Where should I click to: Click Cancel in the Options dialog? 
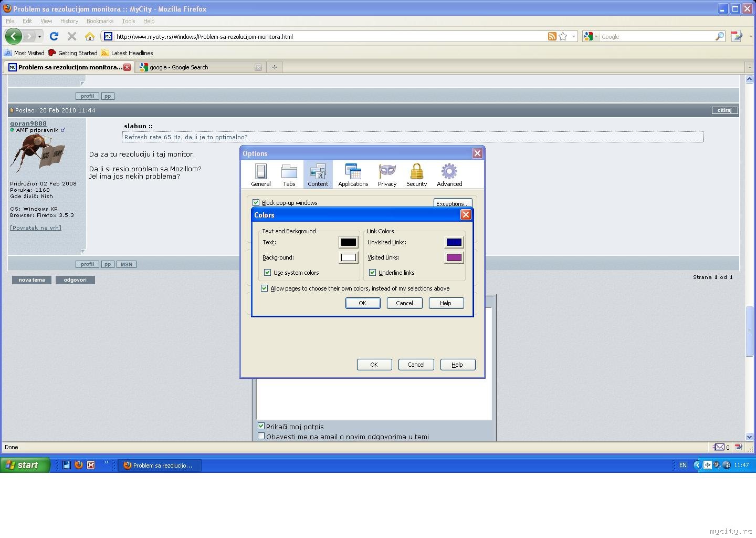click(x=416, y=365)
